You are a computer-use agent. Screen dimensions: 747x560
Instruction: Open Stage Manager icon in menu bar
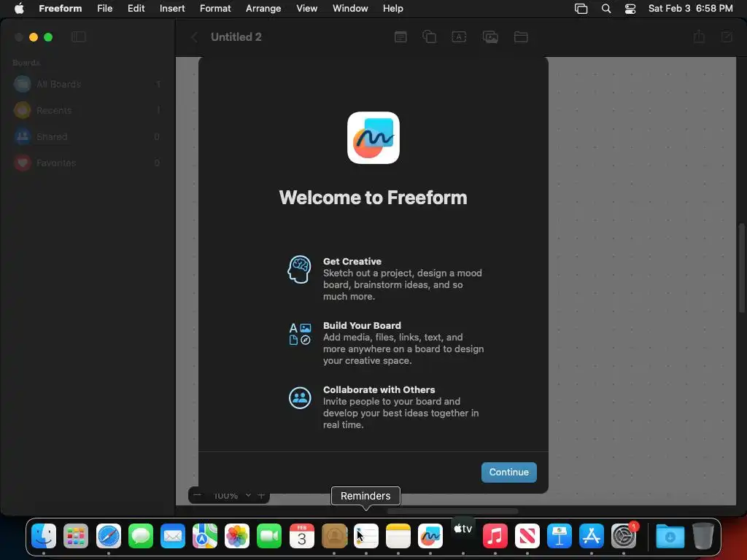(x=581, y=9)
